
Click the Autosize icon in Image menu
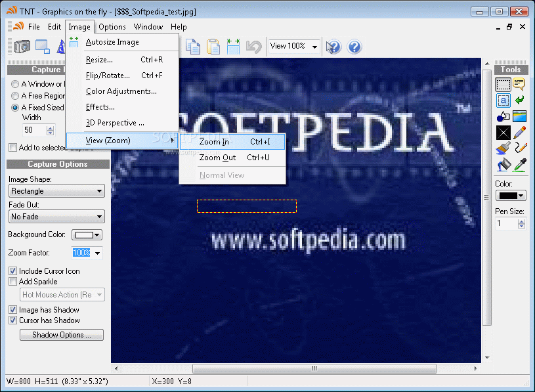74,42
